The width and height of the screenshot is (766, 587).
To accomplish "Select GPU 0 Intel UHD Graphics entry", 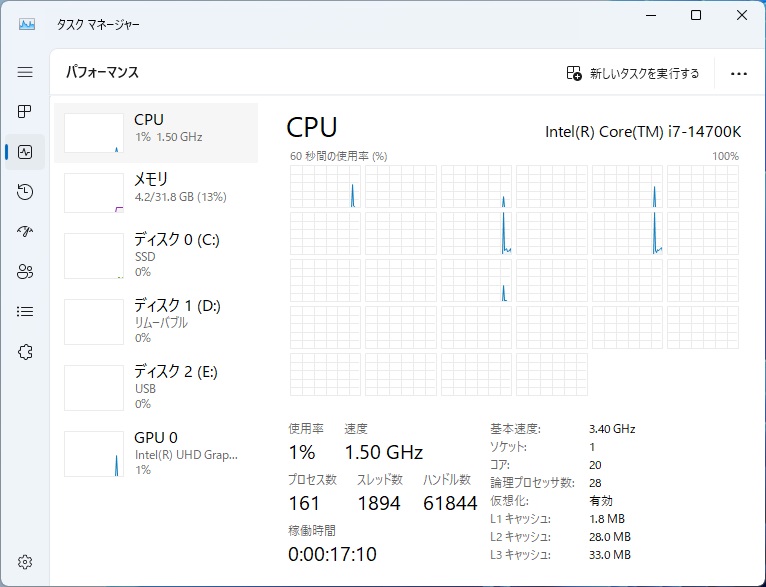I will pos(155,453).
